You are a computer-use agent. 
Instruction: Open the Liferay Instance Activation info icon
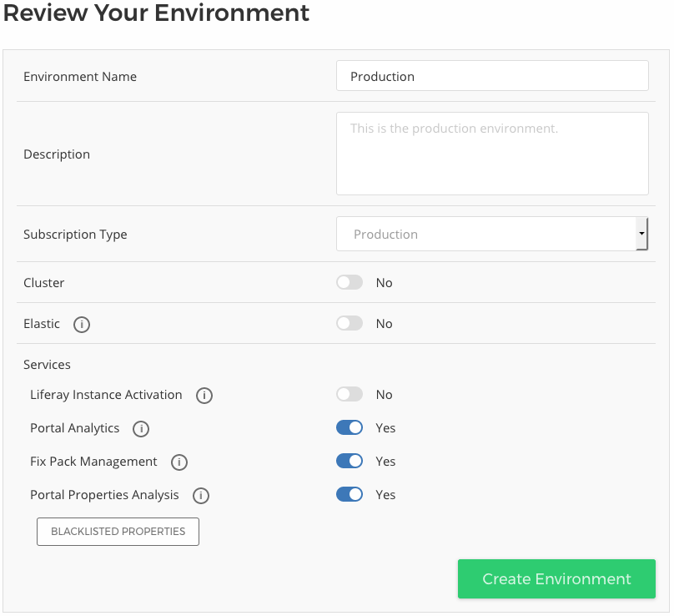click(204, 396)
